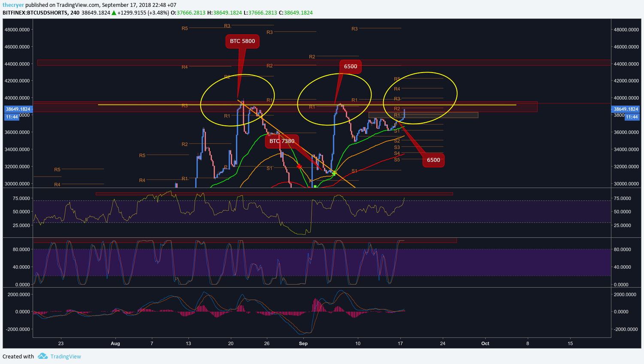Click the 17 date on time axis
644x364 pixels.
pos(400,343)
